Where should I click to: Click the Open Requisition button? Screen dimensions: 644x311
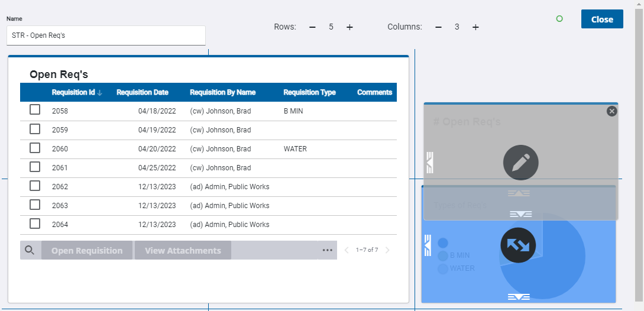point(87,250)
